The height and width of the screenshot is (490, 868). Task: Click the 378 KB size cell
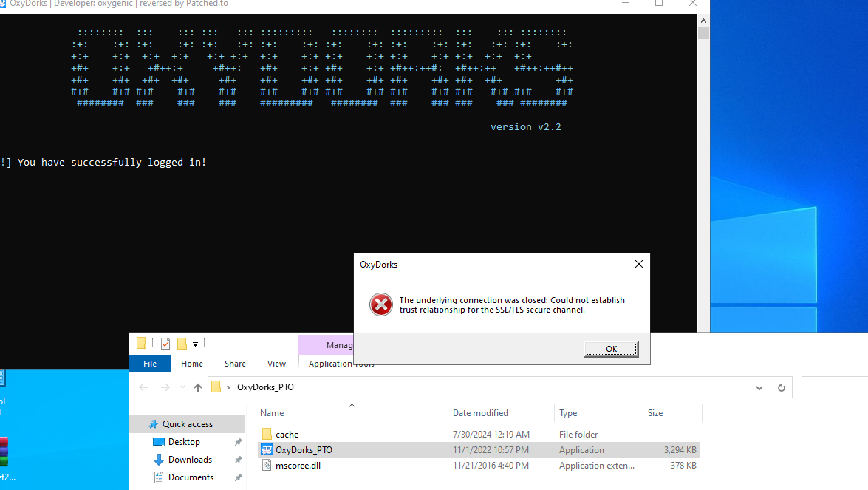tap(683, 466)
